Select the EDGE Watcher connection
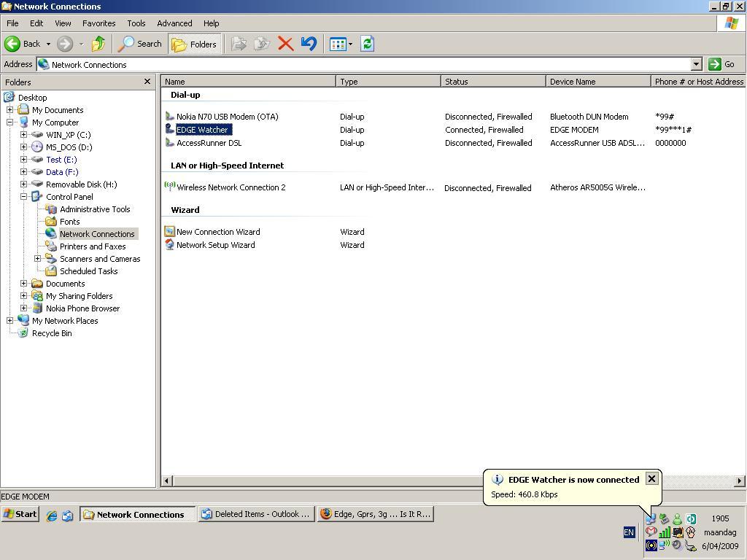 coord(203,130)
